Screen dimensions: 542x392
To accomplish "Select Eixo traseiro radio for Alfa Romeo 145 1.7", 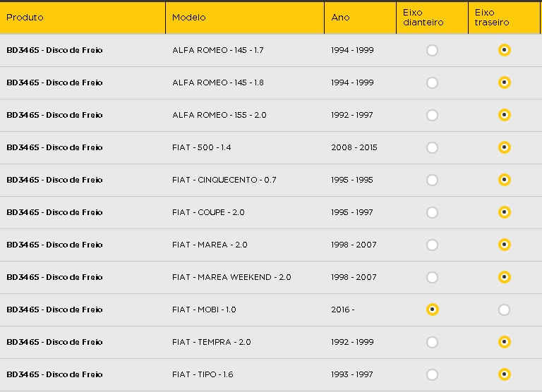I will (505, 50).
